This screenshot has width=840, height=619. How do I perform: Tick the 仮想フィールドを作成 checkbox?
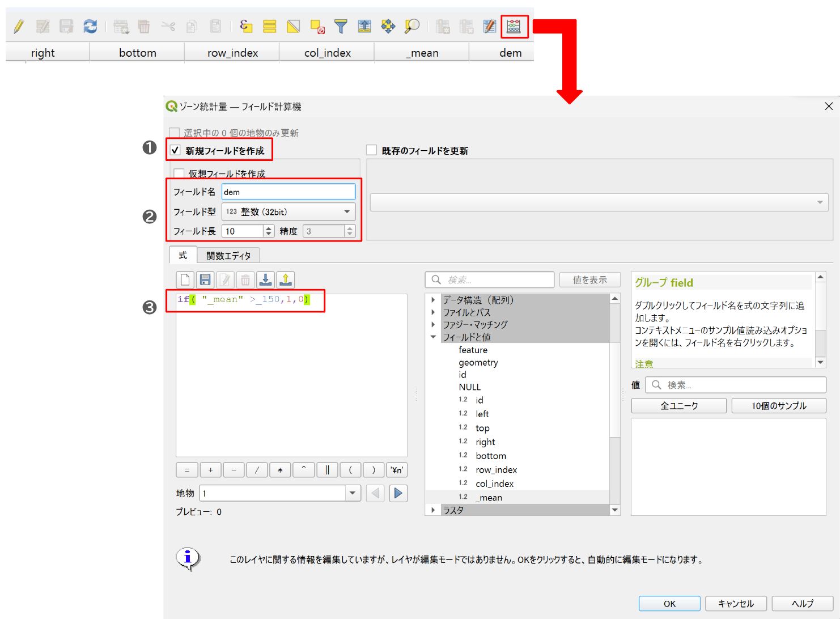(179, 173)
